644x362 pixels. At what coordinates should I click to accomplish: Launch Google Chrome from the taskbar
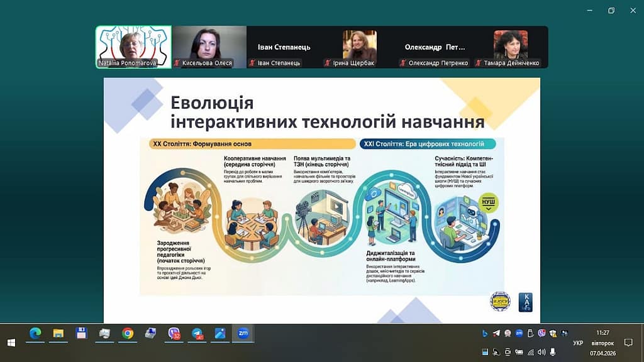(x=128, y=334)
